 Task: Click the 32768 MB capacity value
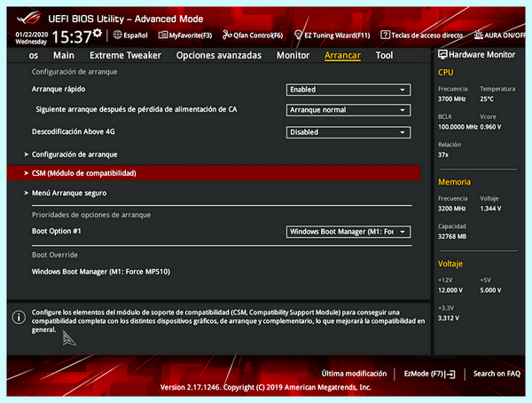[452, 236]
